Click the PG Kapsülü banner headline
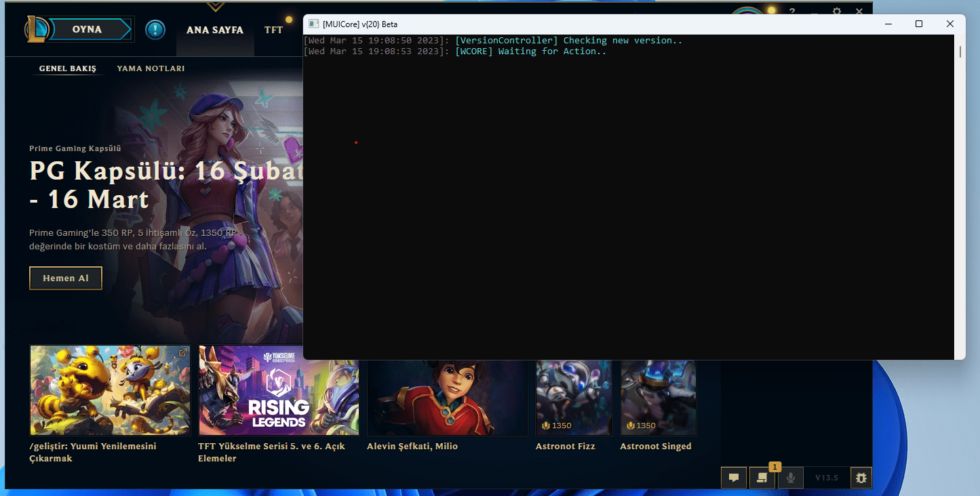This screenshot has width=980, height=496. [x=166, y=185]
